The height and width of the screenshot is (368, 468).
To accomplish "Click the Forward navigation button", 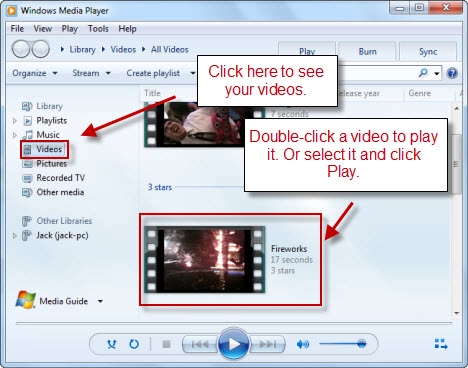I will point(40,49).
